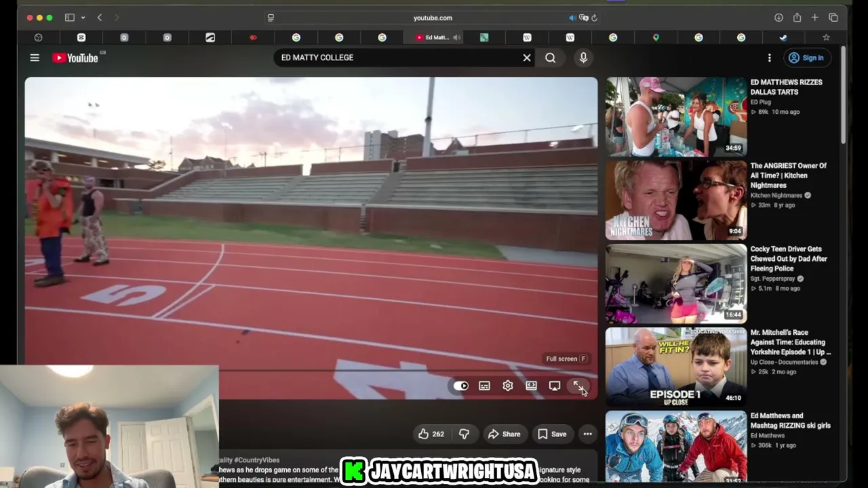Open ED MATTHEWS RIZZES DALLAS TARTS thumbnail

coord(676,117)
